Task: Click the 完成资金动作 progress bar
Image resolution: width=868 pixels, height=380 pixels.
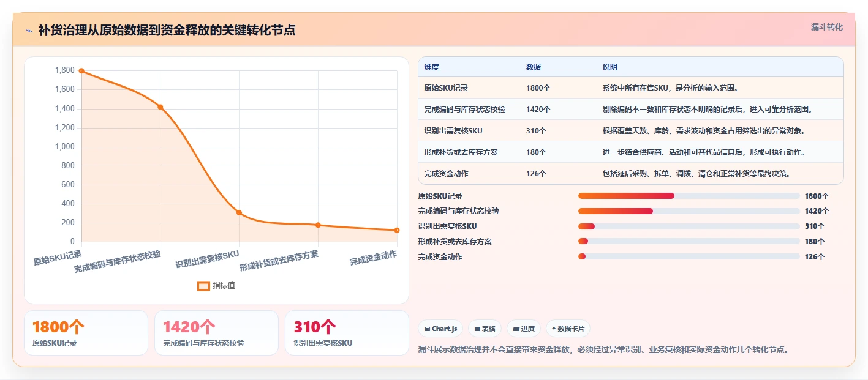Action: [x=689, y=257]
